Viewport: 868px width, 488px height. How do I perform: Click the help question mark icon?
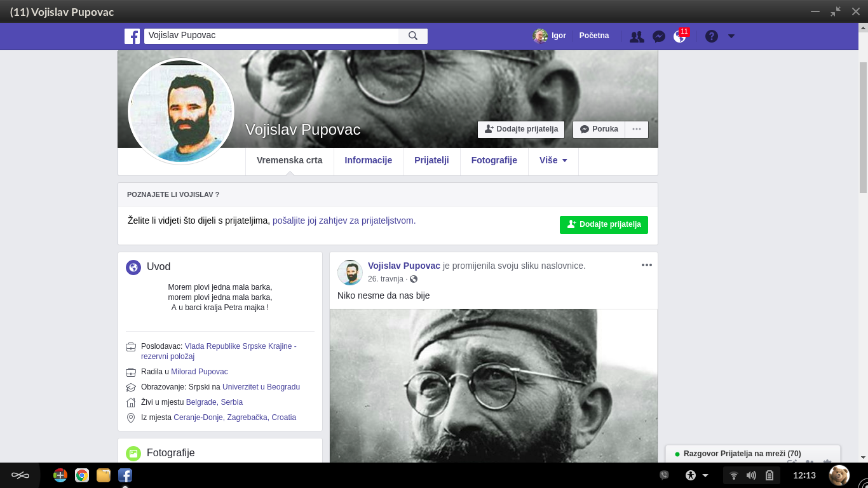point(712,36)
